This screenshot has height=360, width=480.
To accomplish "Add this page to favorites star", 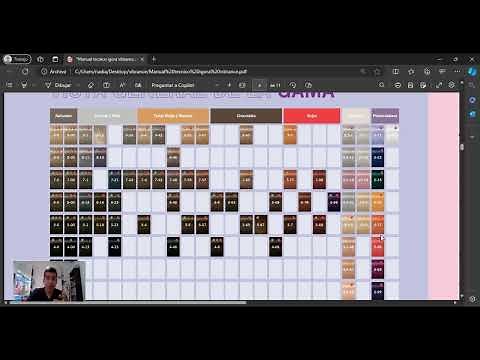I will [x=378, y=71].
